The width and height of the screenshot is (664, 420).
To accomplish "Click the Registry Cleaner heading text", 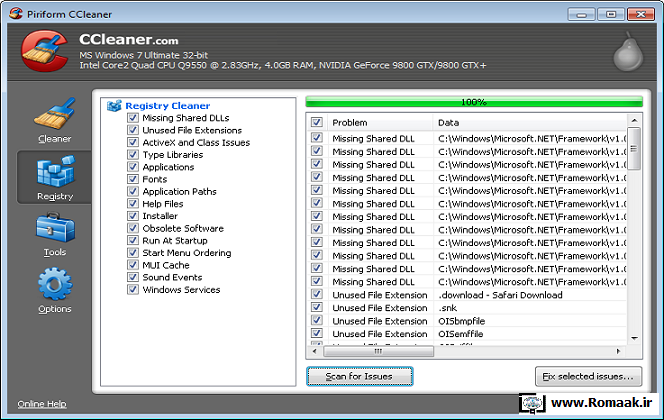I will [167, 106].
